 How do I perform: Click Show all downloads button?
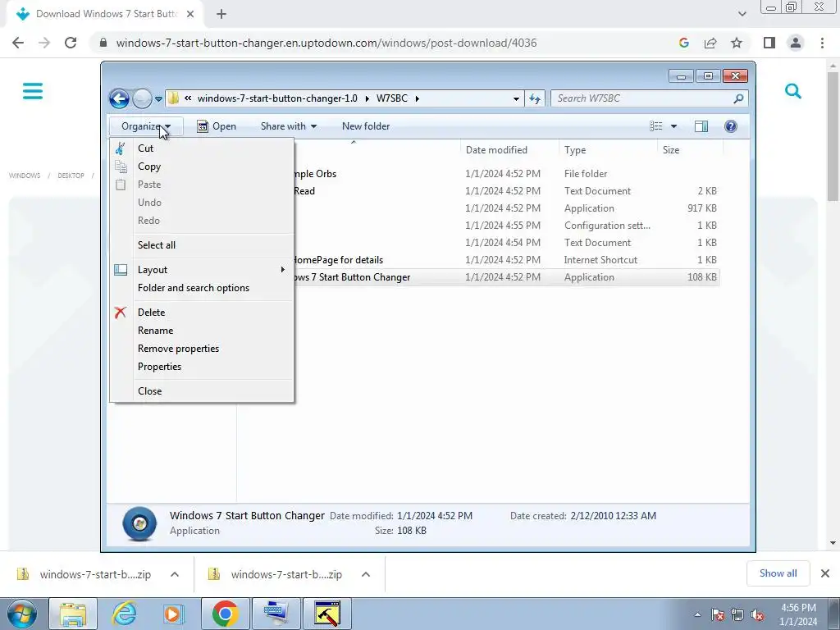click(x=778, y=573)
